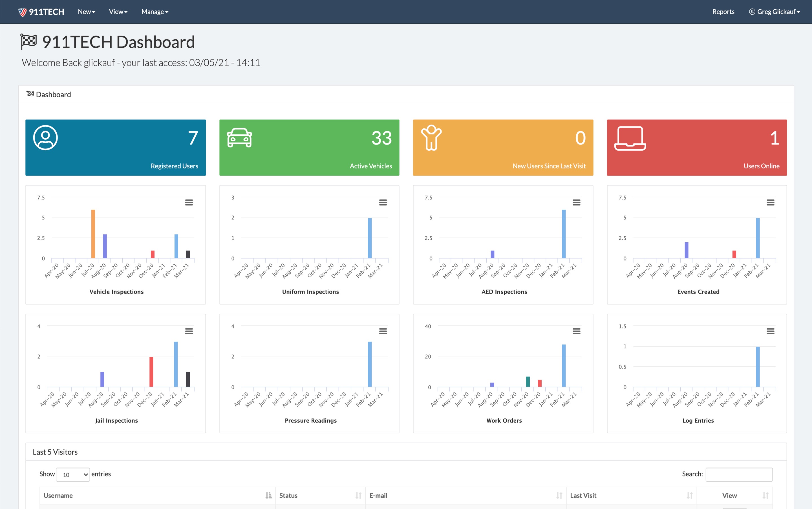Image resolution: width=812 pixels, height=509 pixels.
Task: Open the Log Entries chart menu icon
Action: click(770, 331)
